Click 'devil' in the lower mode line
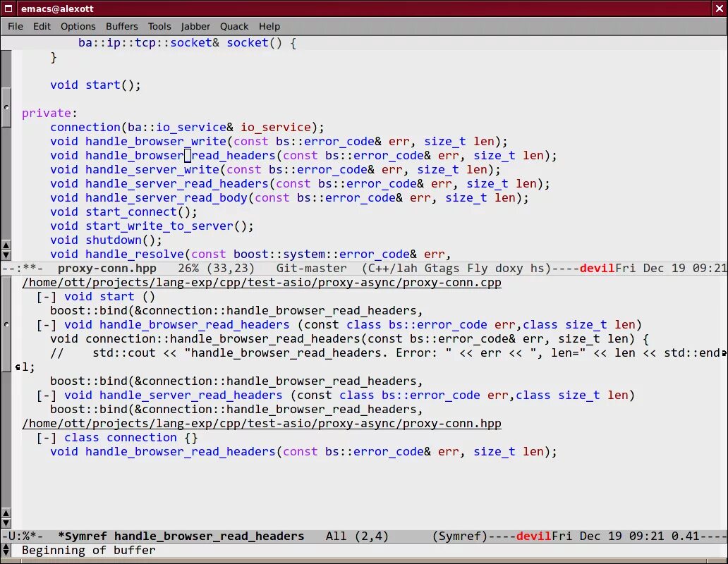 pyautogui.click(x=533, y=537)
